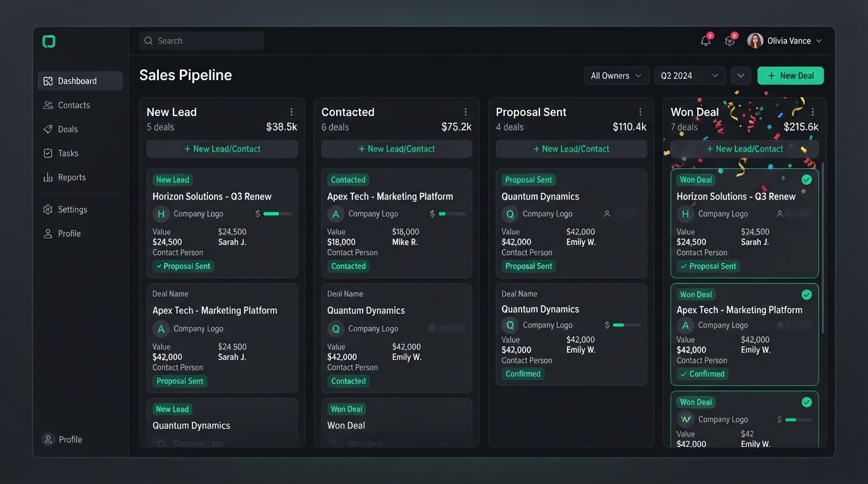This screenshot has height=484, width=868.
Task: Toggle the checkmark on Won Deal's Horizon Solutions card
Action: click(x=806, y=180)
